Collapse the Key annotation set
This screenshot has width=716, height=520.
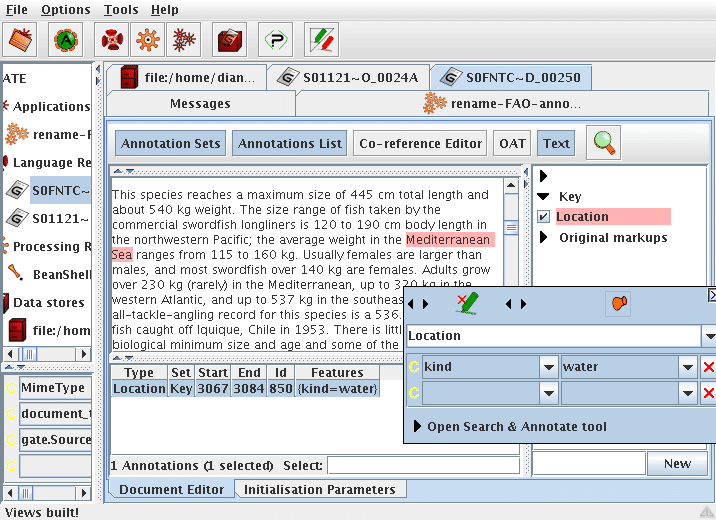click(543, 197)
